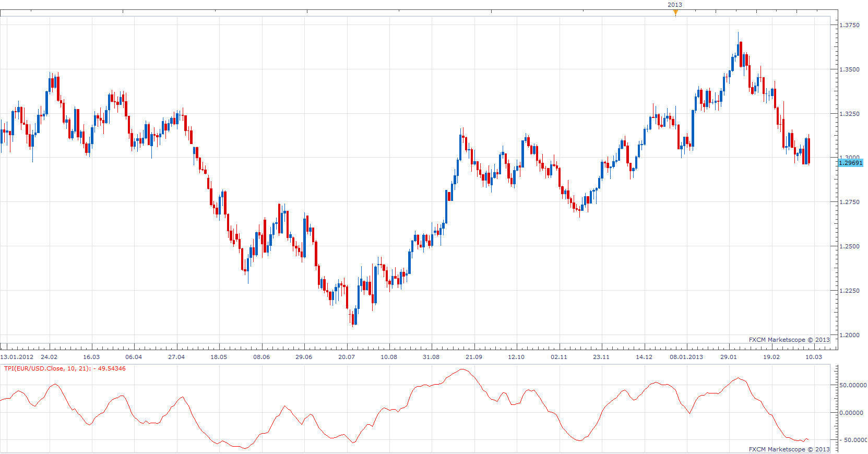The width and height of the screenshot is (868, 454).
Task: Click the 29.01 date axis label
Action: click(729, 357)
